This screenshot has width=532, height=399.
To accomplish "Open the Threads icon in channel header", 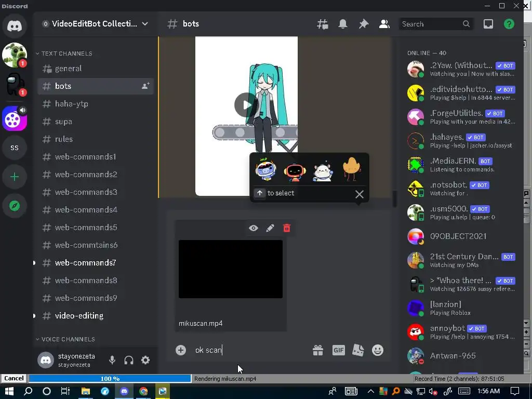I will pyautogui.click(x=322, y=24).
